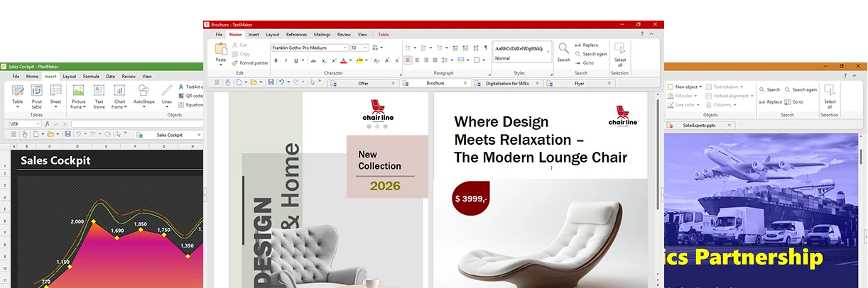Click Paste icon in TextMaker
Viewport: 868px width, 288px height.
(221, 49)
